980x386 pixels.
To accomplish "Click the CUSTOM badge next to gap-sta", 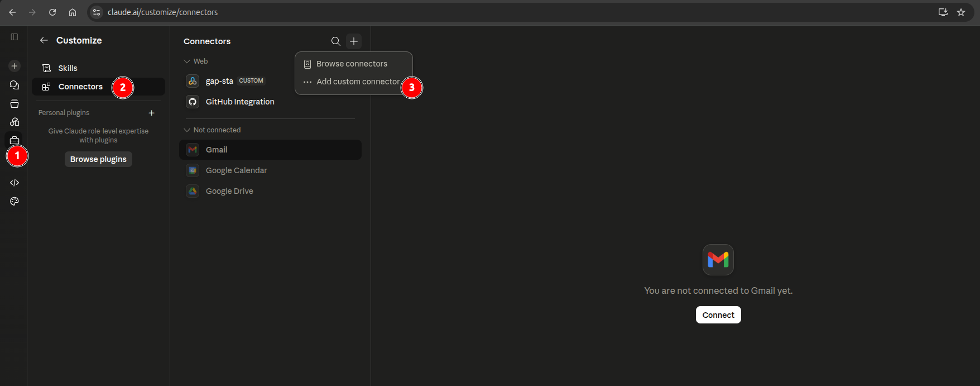I will coord(251,80).
